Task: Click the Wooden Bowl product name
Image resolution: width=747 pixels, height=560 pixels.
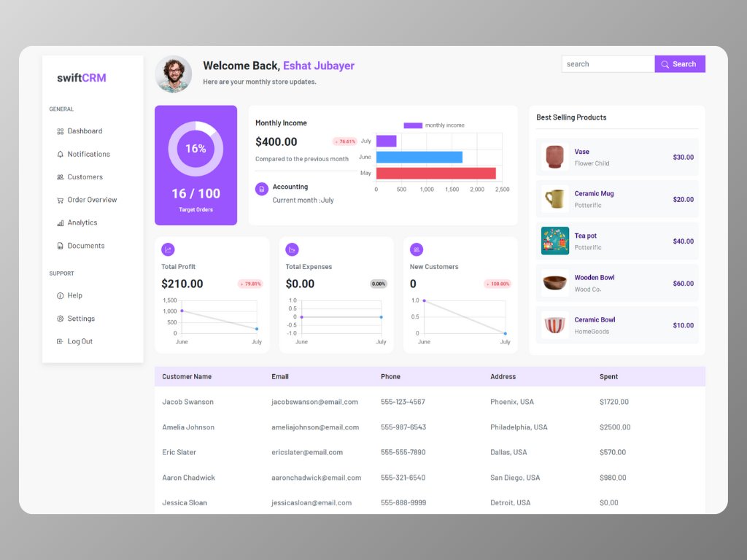Action: (595, 278)
